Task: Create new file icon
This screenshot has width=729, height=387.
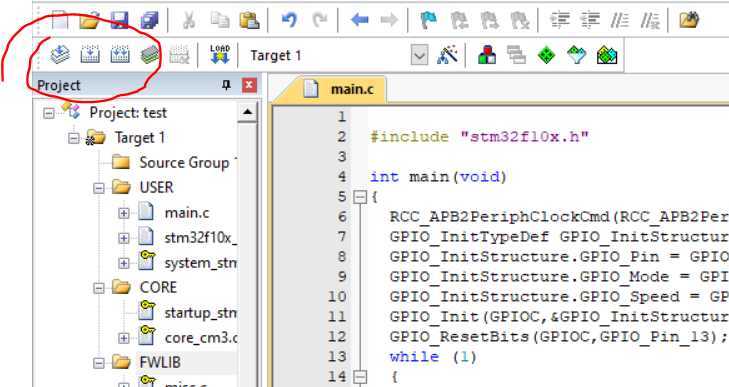Action: (60, 20)
